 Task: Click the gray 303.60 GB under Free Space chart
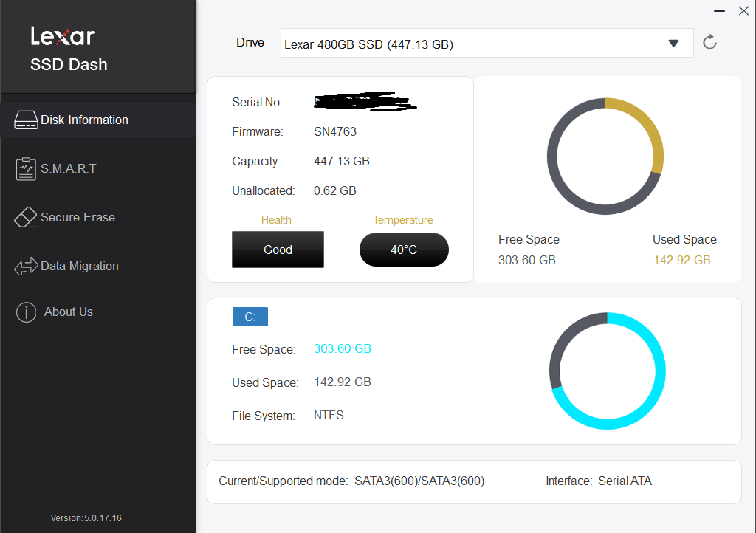[x=527, y=261]
